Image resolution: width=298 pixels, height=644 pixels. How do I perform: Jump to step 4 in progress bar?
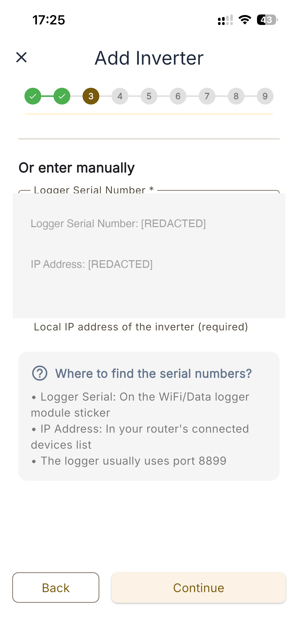coord(120,96)
